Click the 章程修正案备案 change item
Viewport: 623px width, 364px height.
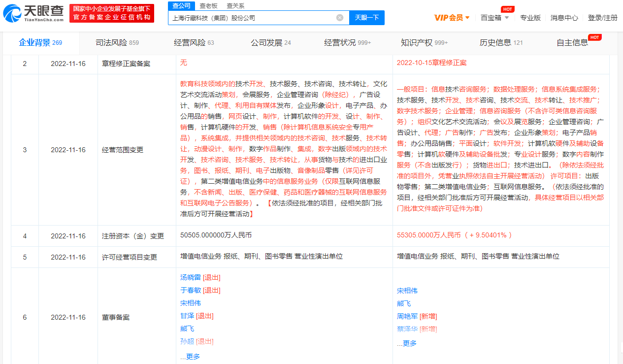coord(126,64)
